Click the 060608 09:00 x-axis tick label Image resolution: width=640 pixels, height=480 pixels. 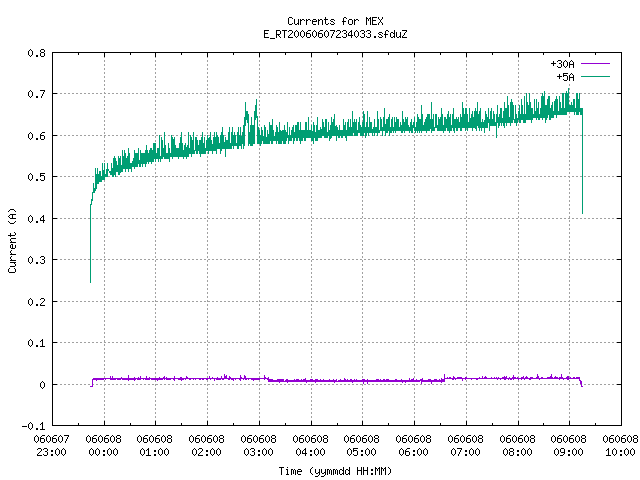click(x=568, y=445)
